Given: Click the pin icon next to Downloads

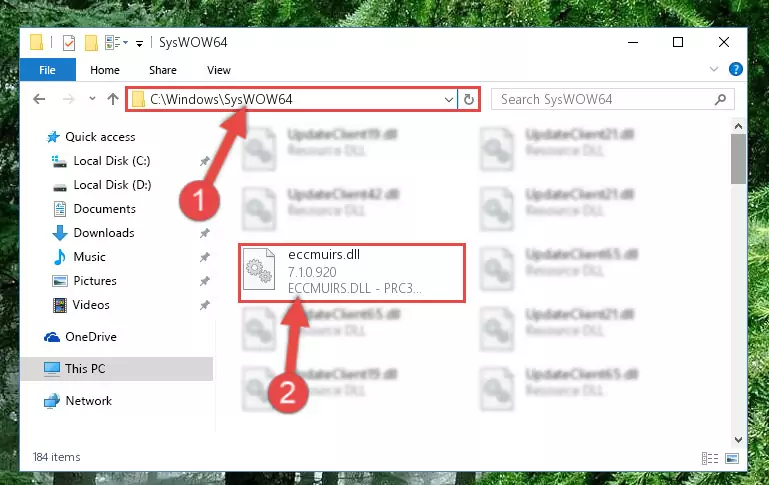Looking at the screenshot, I should pos(205,233).
